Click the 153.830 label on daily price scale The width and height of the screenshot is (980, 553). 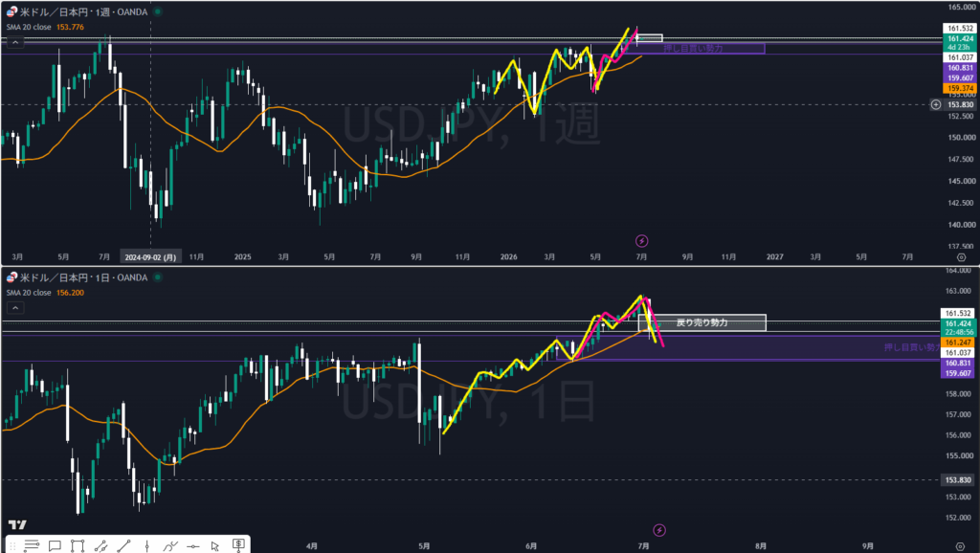click(957, 480)
